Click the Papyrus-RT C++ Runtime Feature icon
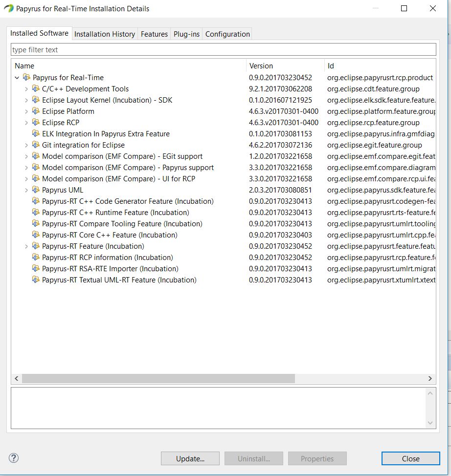The height and width of the screenshot is (476, 451). [x=36, y=212]
